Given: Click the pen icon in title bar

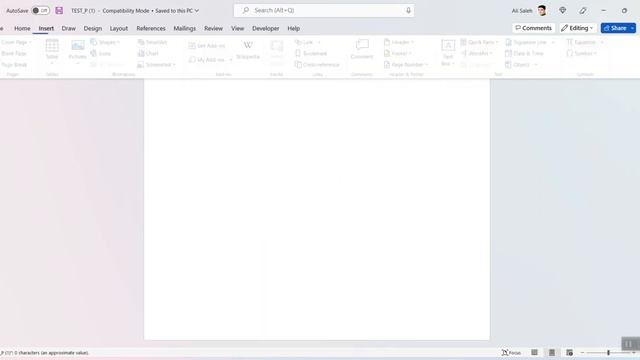Looking at the screenshot, I should click(x=583, y=11).
